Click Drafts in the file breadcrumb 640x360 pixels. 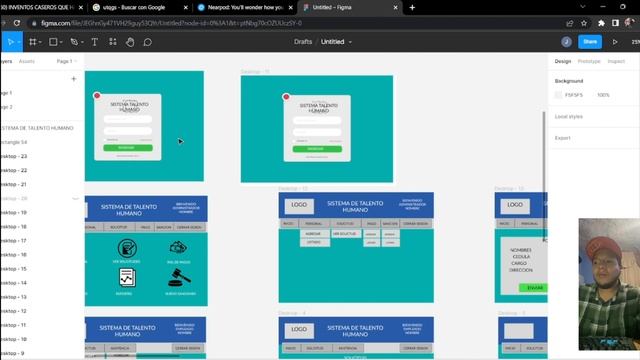click(303, 42)
